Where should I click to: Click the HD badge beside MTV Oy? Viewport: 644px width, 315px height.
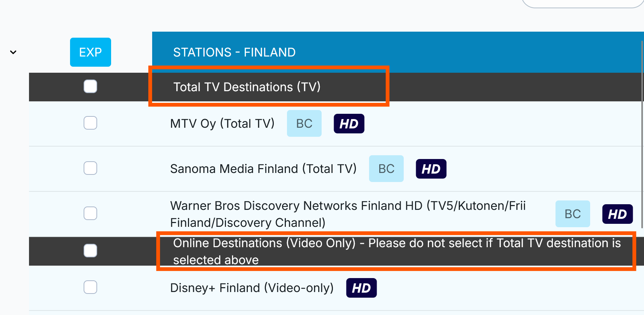click(x=349, y=124)
